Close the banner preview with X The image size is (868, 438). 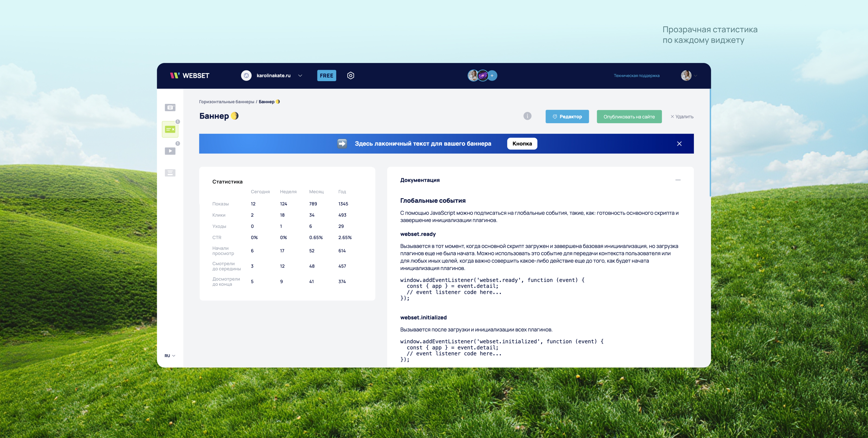pyautogui.click(x=679, y=144)
